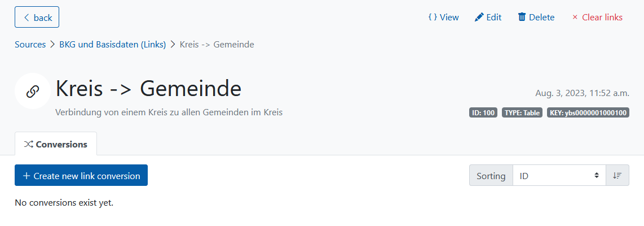The height and width of the screenshot is (226, 644).
Task: Click the shuffle icon on Conversions tab
Action: pyautogui.click(x=28, y=145)
